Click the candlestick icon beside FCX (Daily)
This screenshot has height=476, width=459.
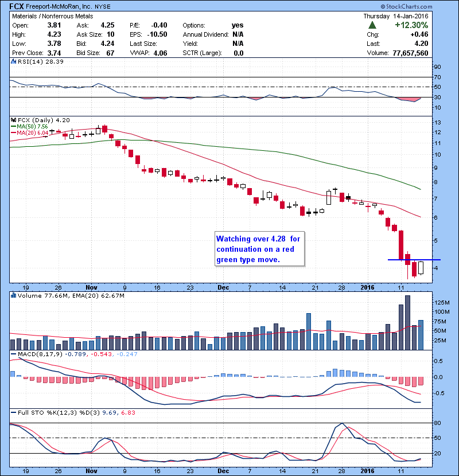(14, 120)
